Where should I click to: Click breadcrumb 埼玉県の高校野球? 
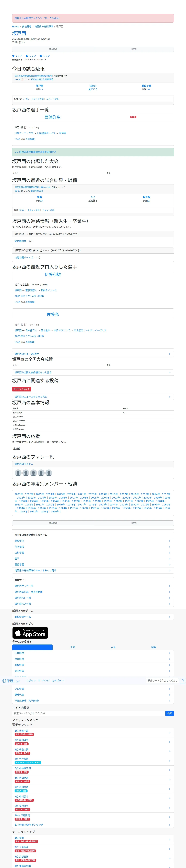coord(44,27)
